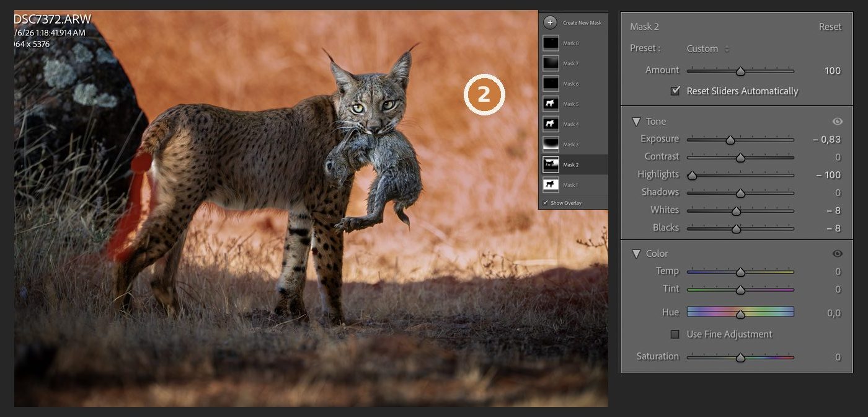
Task: Select the Mask 7 thumbnail
Action: 551,63
